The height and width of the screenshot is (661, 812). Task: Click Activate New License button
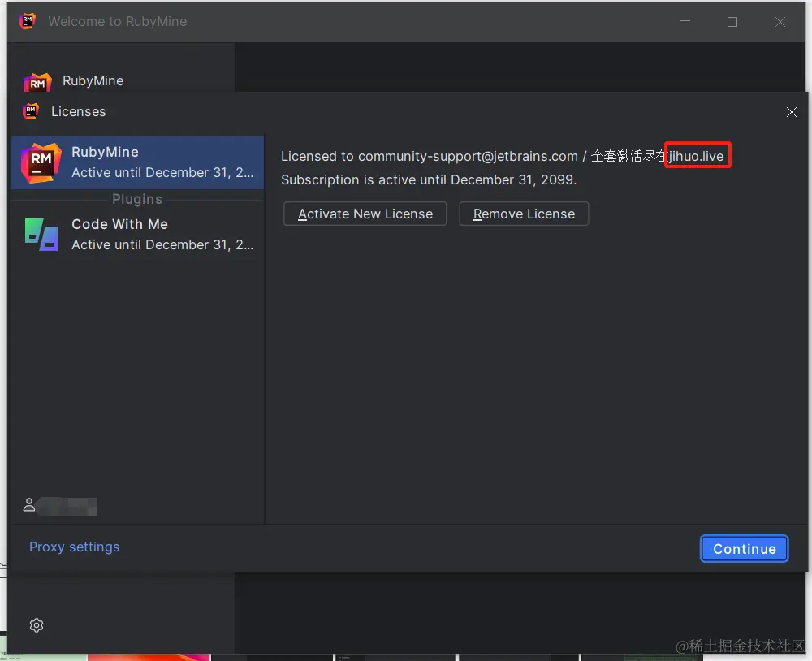tap(365, 214)
